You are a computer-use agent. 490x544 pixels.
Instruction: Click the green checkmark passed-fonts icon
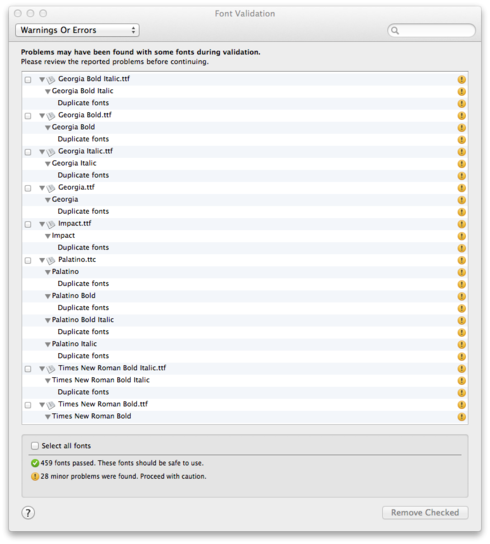35,463
